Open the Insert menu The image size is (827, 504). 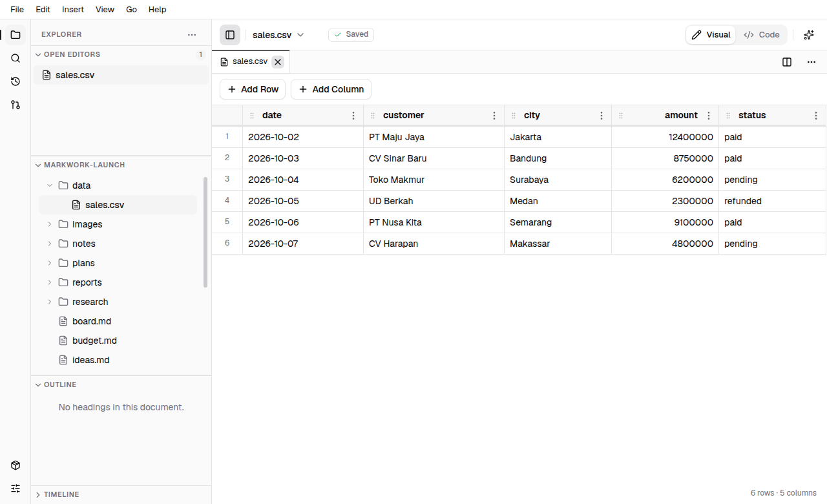coord(73,10)
